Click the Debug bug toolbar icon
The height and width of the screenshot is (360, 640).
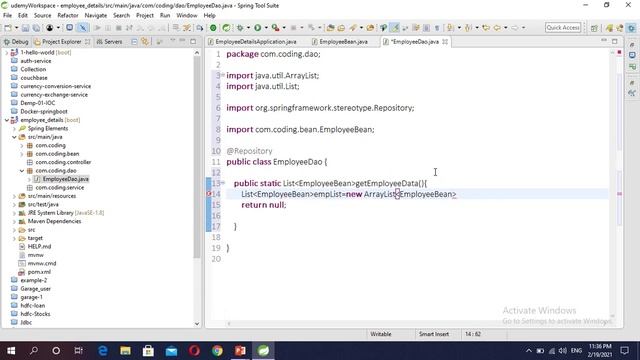[240, 28]
